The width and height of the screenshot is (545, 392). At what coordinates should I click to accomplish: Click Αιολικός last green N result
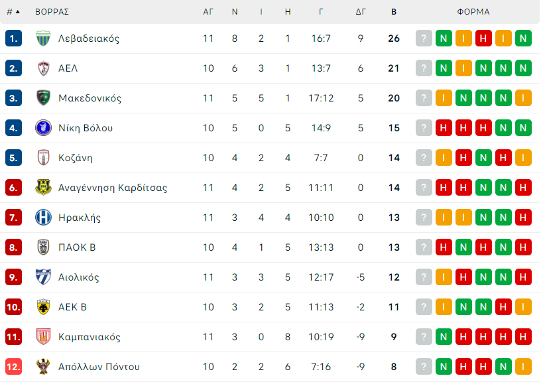[x=503, y=277]
